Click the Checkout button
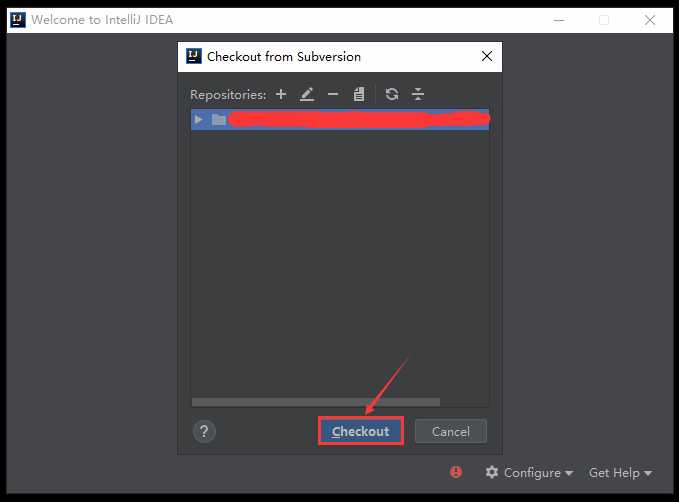679x502 pixels. 361,431
